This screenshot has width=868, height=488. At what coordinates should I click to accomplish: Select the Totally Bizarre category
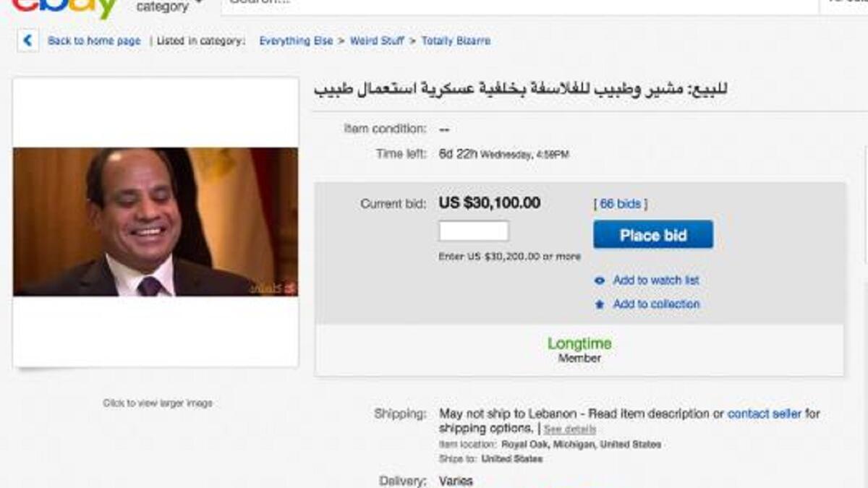[458, 41]
